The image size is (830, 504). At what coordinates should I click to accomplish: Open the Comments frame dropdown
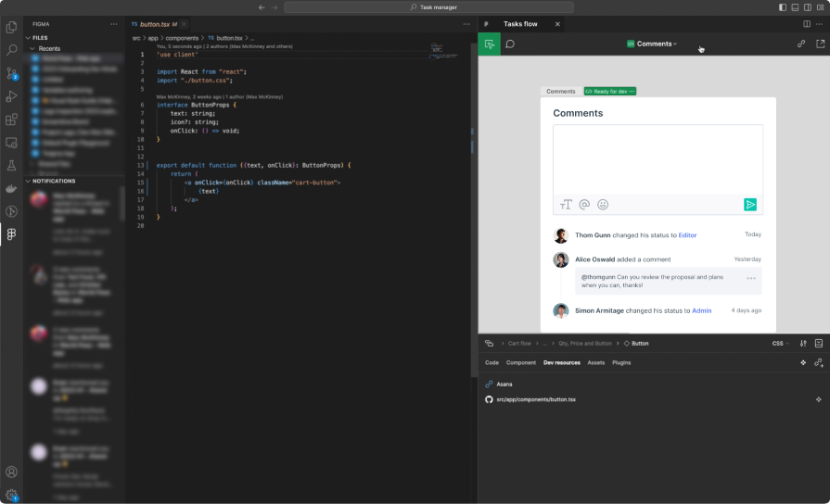click(654, 44)
